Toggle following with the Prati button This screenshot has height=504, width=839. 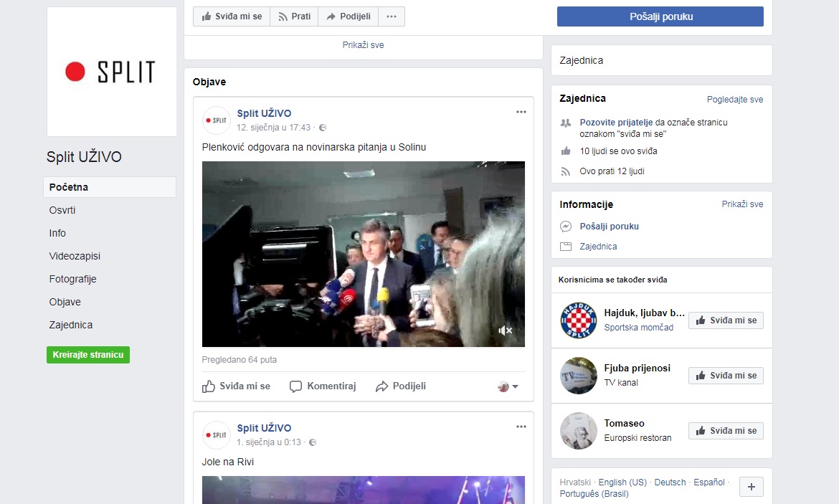(x=294, y=16)
